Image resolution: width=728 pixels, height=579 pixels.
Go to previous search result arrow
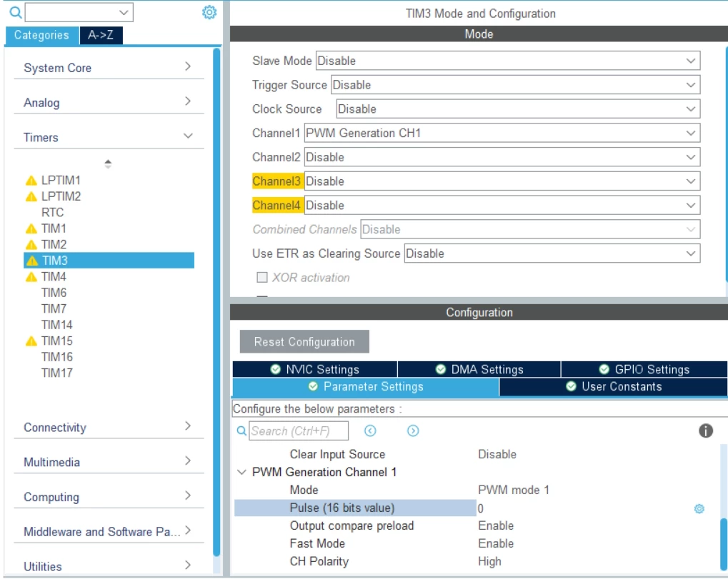[370, 431]
